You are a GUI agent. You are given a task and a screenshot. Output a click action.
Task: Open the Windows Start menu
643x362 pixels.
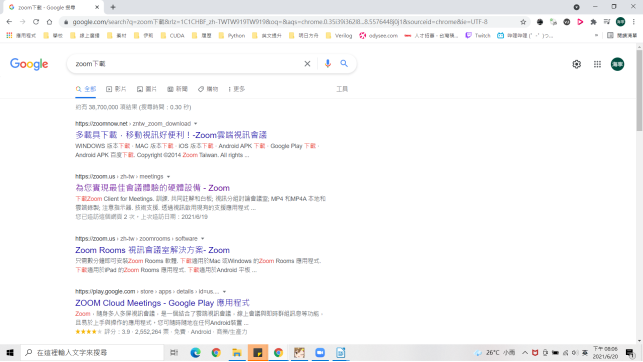[10, 353]
